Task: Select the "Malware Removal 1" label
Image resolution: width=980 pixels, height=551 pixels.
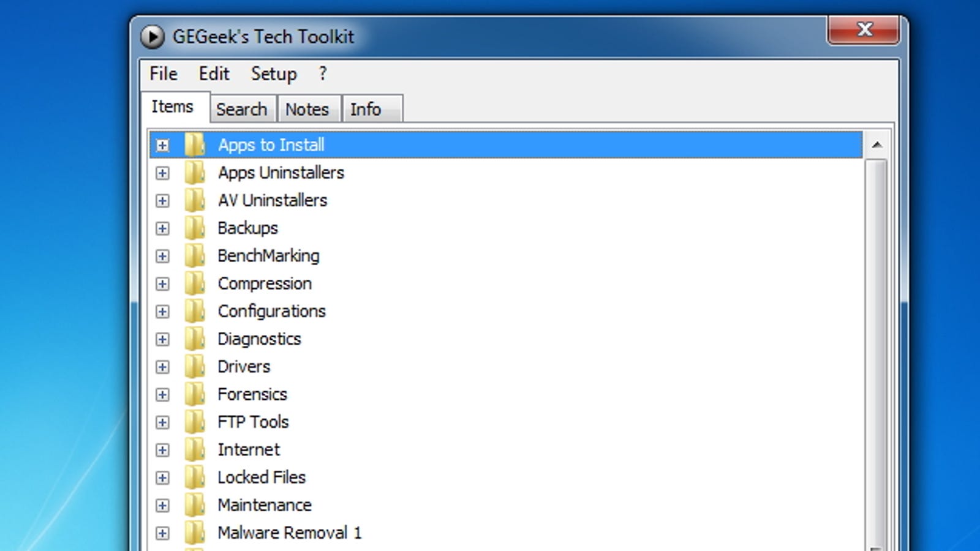Action: 290,533
